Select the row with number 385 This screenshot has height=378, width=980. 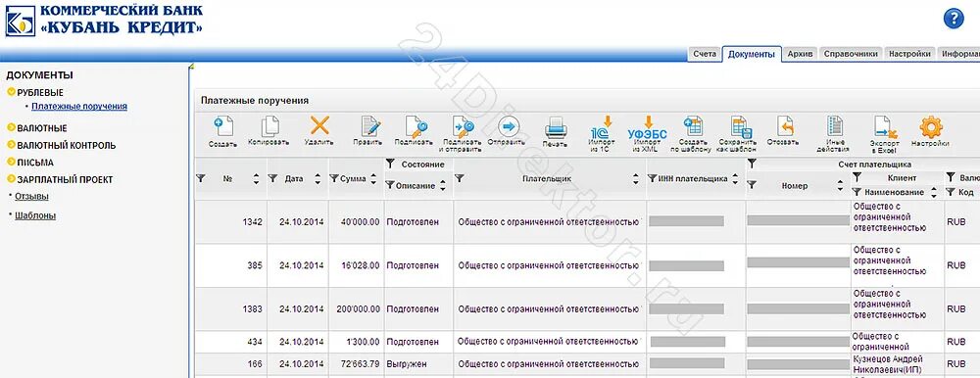[587, 265]
